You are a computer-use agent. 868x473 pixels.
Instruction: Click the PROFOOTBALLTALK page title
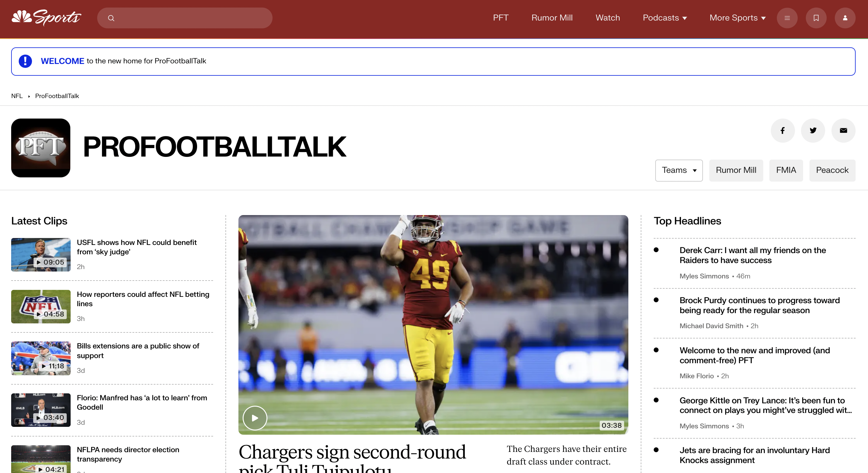coord(214,147)
